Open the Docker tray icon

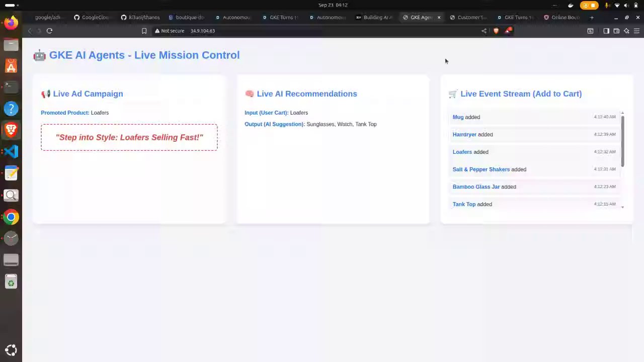[x=571, y=5]
